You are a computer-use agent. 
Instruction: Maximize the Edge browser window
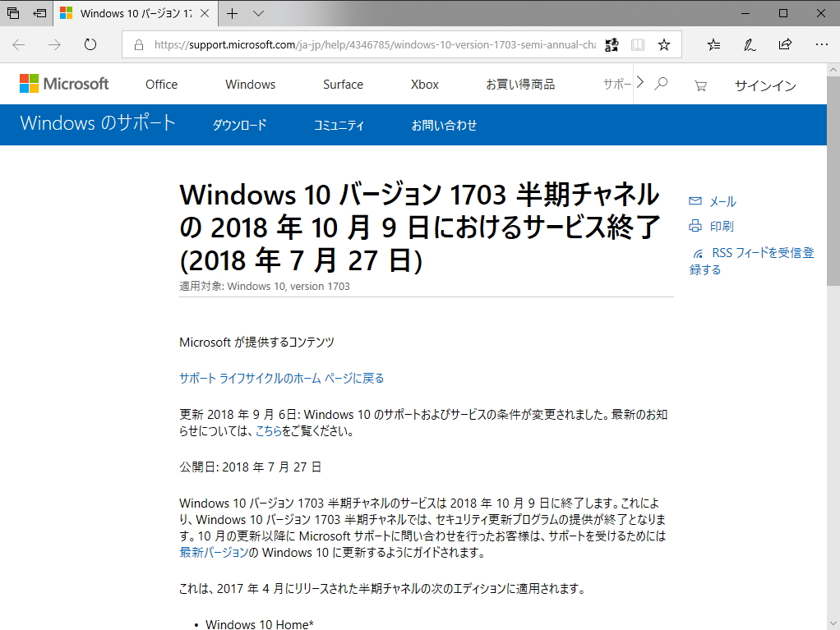[783, 13]
